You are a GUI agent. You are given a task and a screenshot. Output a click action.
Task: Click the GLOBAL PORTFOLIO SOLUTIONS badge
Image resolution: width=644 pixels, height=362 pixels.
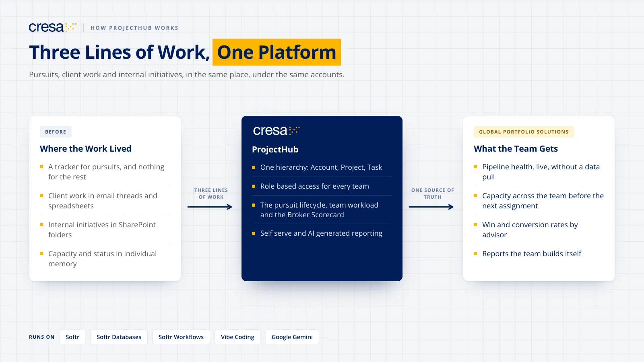(524, 132)
